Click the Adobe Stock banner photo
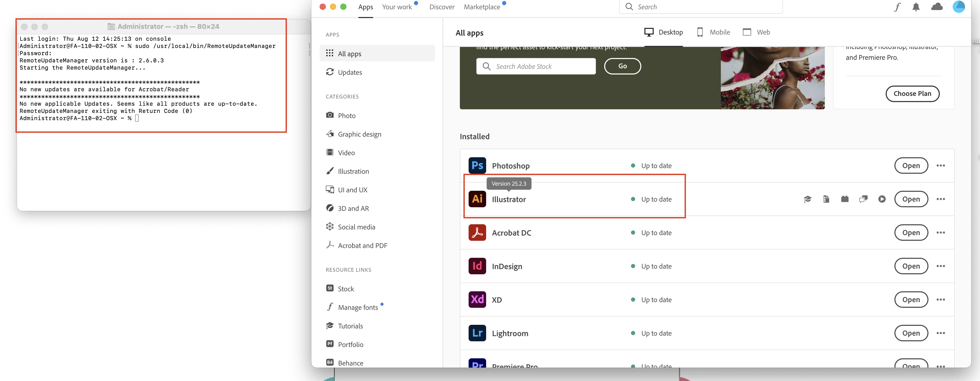The height and width of the screenshot is (381, 980). click(772, 78)
